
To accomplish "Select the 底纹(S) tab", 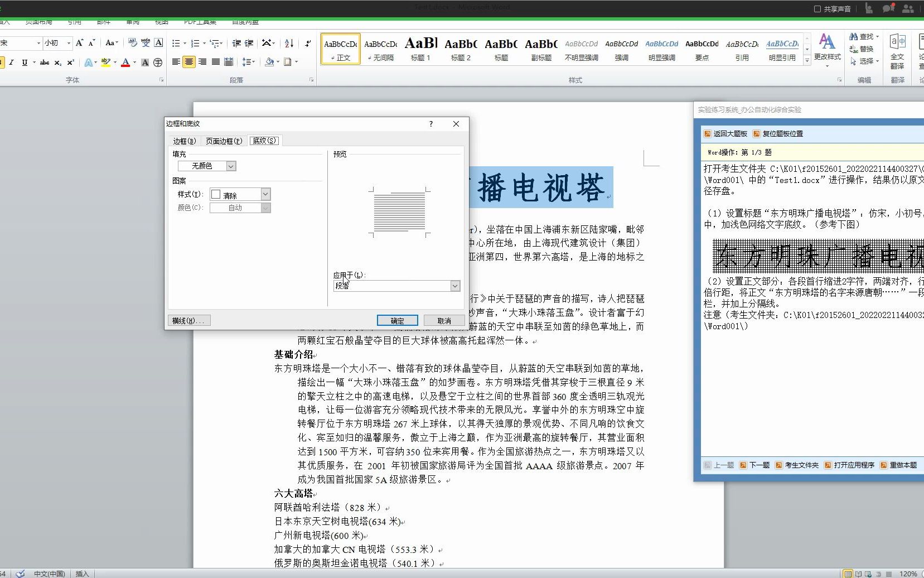I will [x=264, y=141].
